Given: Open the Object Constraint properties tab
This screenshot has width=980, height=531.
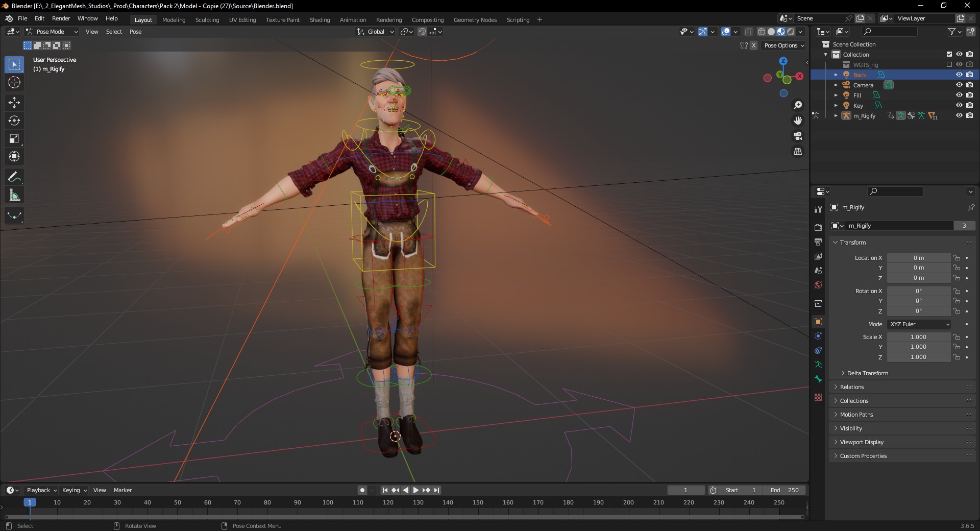Looking at the screenshot, I should (818, 350).
